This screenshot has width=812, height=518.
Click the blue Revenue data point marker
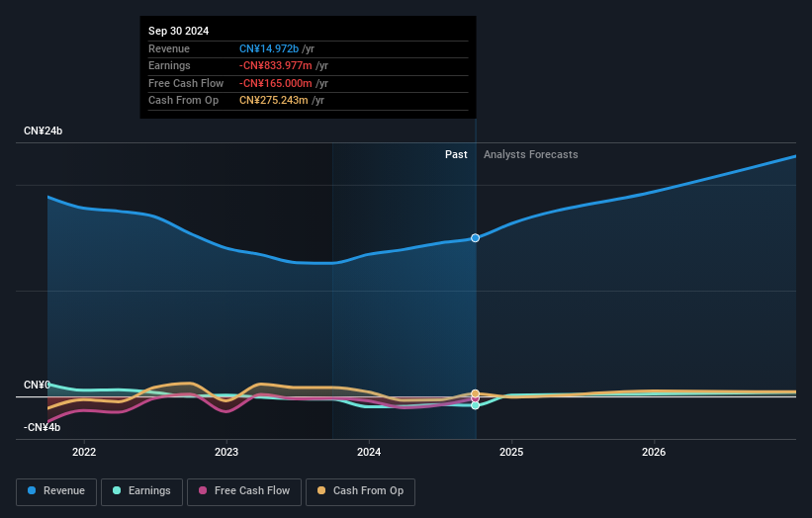pyautogui.click(x=475, y=238)
